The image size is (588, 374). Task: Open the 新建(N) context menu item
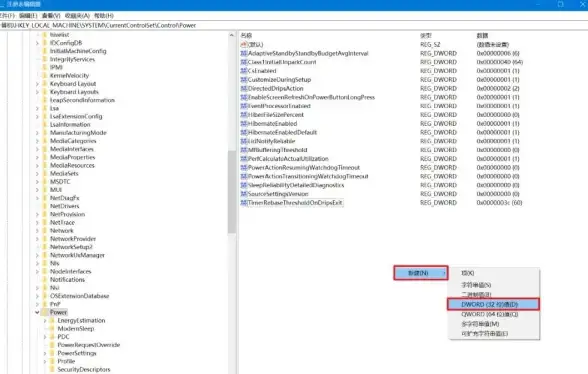[x=421, y=273]
